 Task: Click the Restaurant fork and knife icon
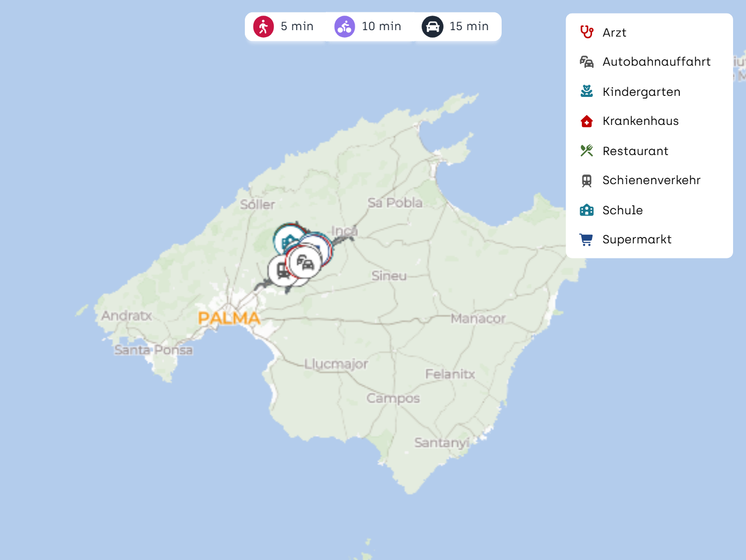587,151
